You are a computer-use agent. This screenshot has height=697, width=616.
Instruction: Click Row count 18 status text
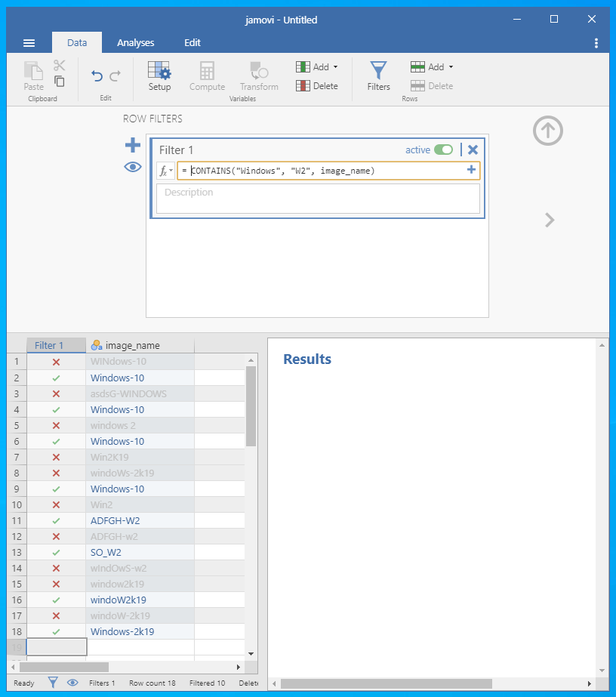click(152, 683)
